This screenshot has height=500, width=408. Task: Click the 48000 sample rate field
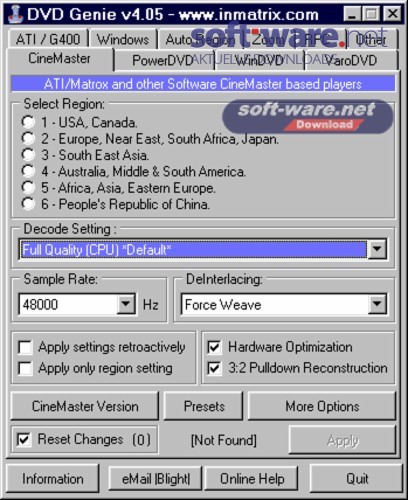(x=68, y=304)
